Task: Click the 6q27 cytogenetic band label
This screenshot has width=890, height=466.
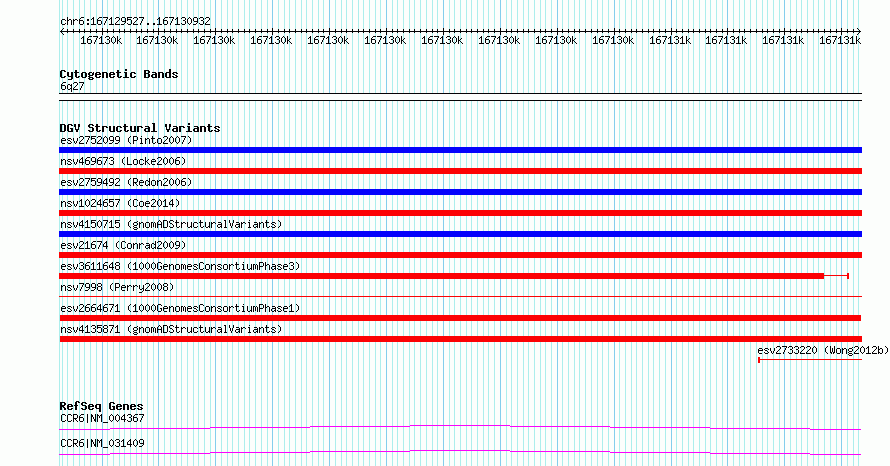Action: (72, 86)
